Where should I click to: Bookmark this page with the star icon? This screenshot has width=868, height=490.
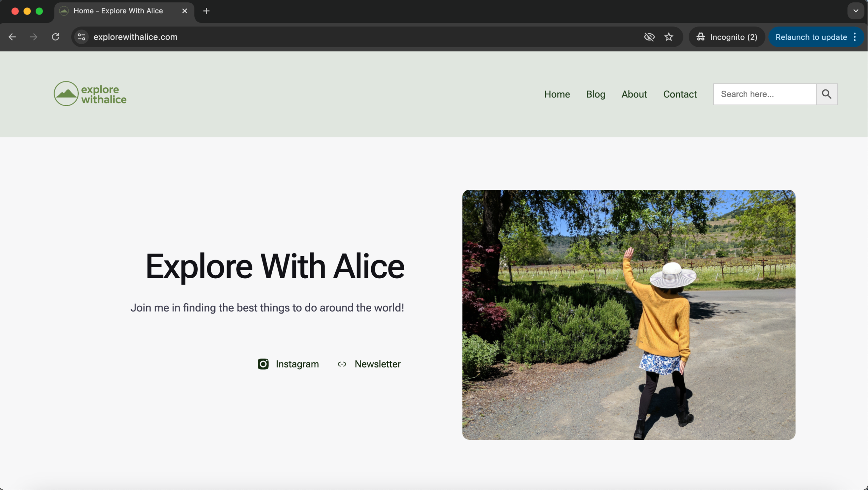click(669, 37)
